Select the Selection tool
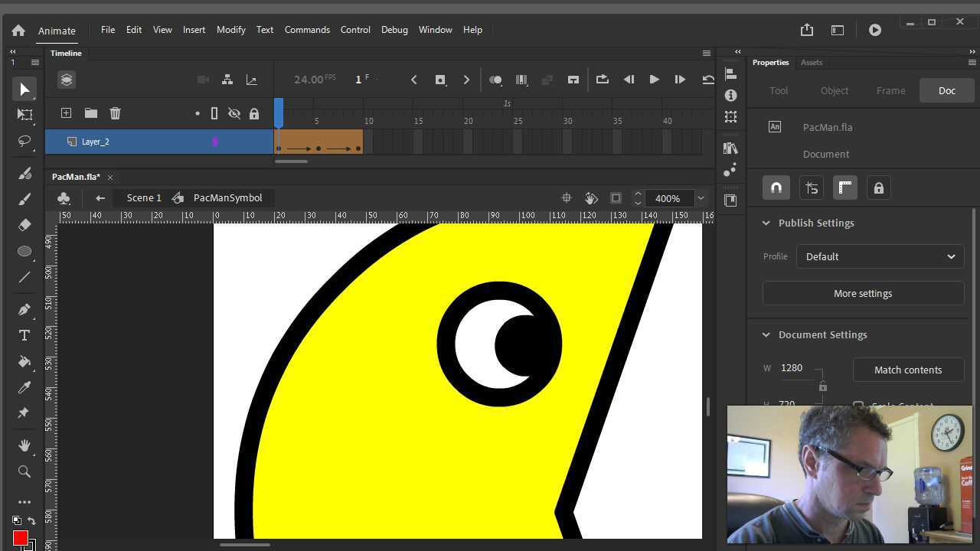This screenshot has height=551, width=980. click(x=24, y=90)
